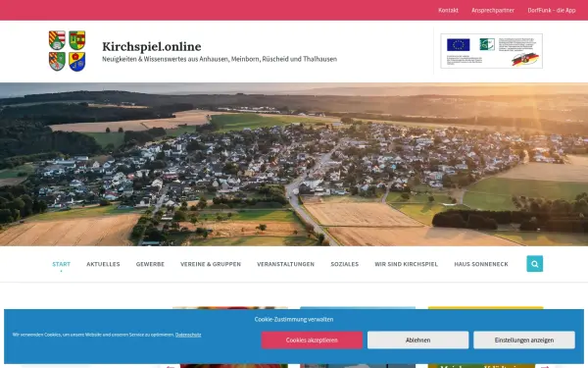This screenshot has width=588, height=368.
Task: Open WIR SIND KIRCHSPIEL menu item
Action: coord(406,264)
